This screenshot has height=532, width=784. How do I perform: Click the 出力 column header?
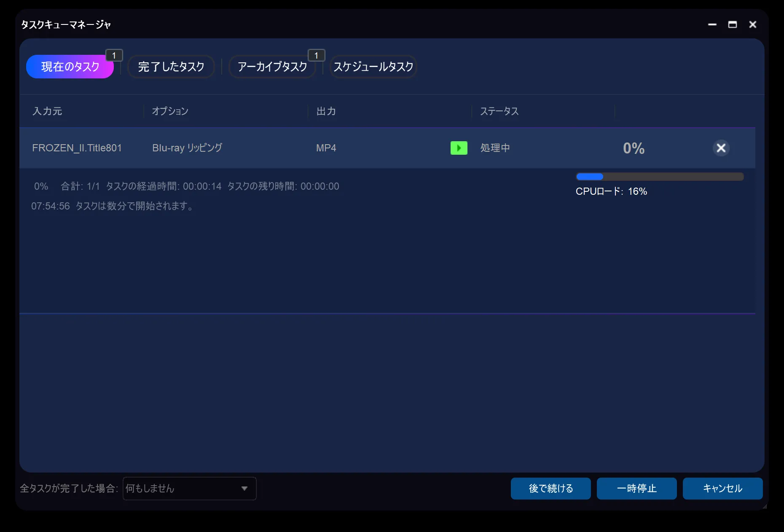(326, 111)
